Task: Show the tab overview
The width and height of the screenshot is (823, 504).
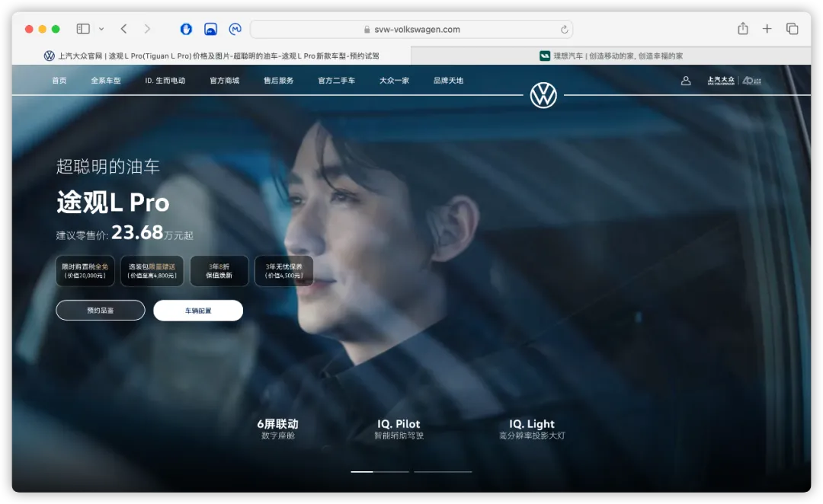Action: (x=792, y=29)
